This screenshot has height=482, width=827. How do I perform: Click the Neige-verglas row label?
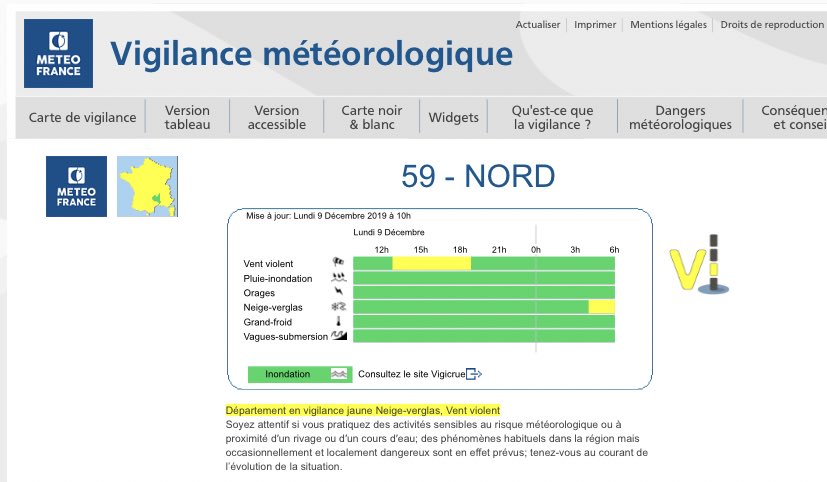[x=273, y=307]
